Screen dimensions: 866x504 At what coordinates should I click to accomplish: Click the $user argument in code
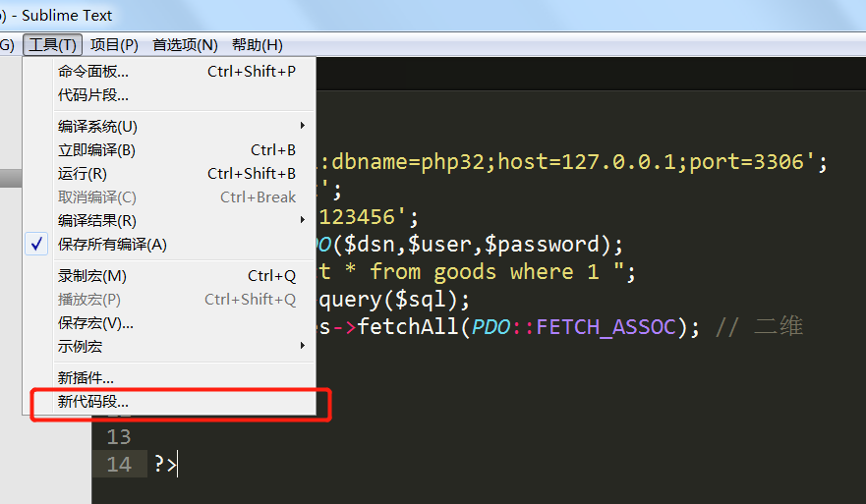pos(439,245)
